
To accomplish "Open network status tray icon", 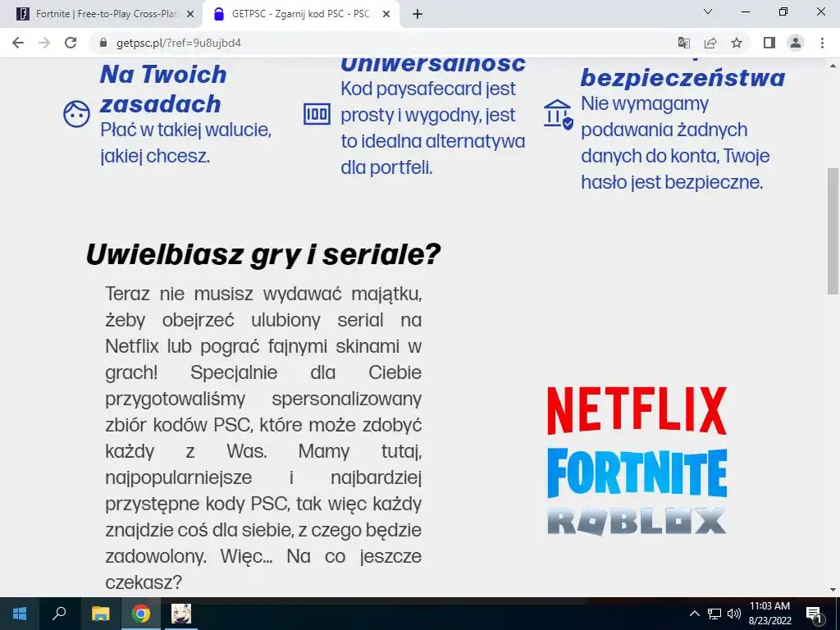I will [714, 614].
